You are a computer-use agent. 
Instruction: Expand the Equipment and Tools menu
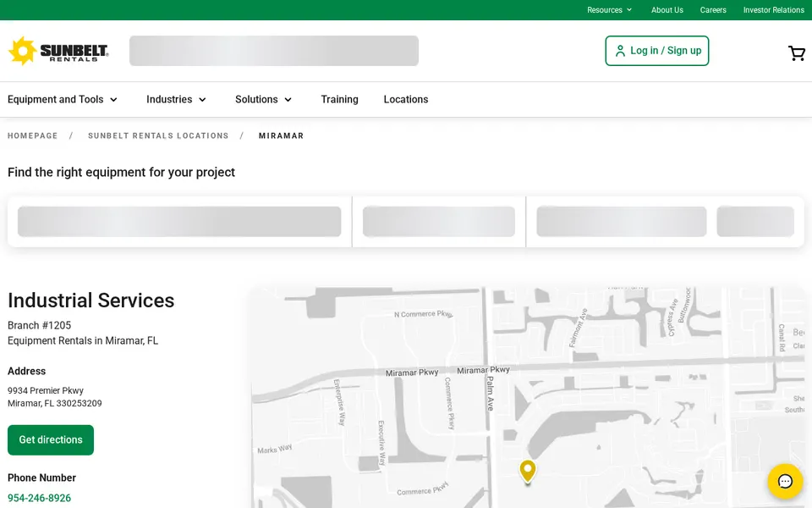[63, 100]
